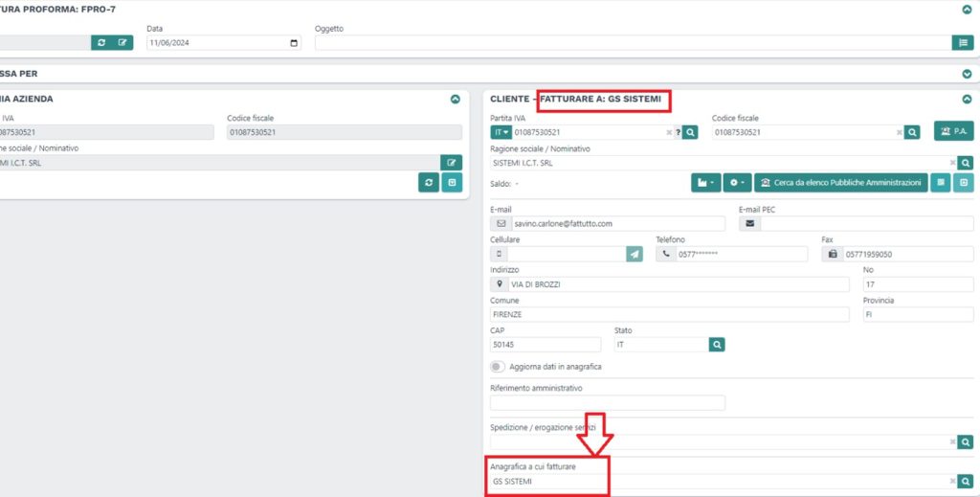Click the Codice fiscale search icon

click(x=913, y=132)
